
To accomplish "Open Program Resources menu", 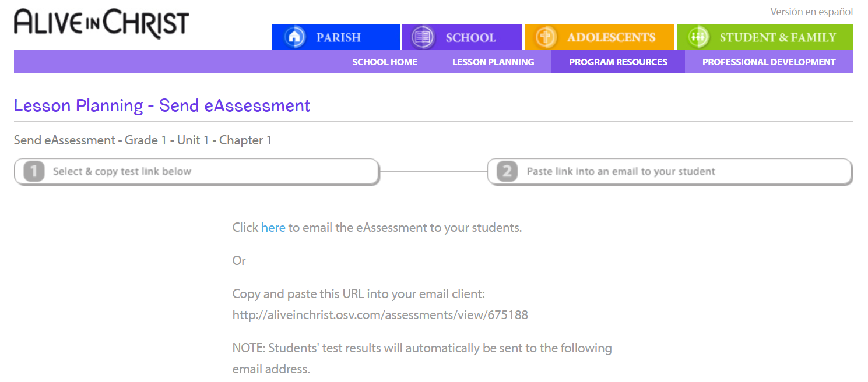I will pyautogui.click(x=618, y=62).
